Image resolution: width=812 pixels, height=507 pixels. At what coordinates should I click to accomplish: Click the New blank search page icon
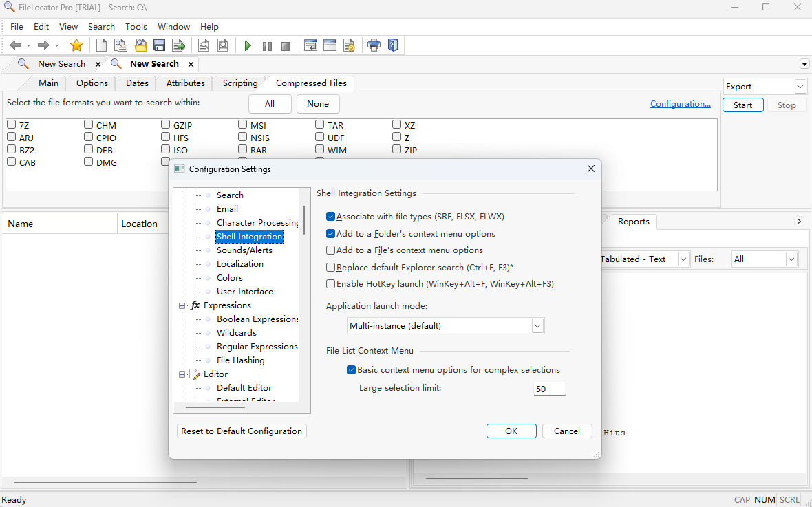[101, 45]
